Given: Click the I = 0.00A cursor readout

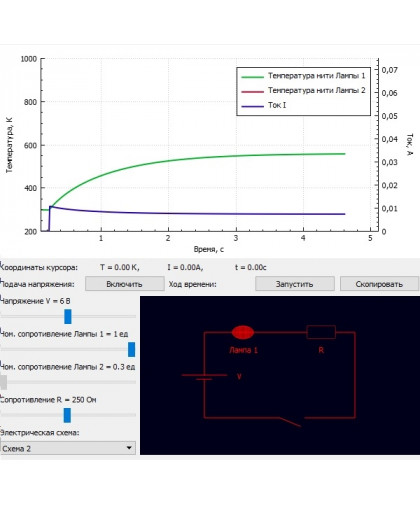Looking at the screenshot, I should [185, 267].
